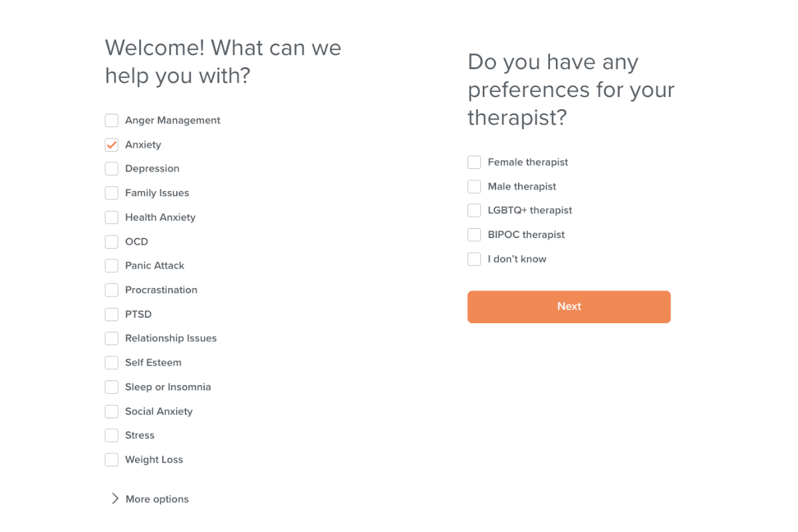Uncheck the Anxiety checkbox
798x532 pixels.
112,145
